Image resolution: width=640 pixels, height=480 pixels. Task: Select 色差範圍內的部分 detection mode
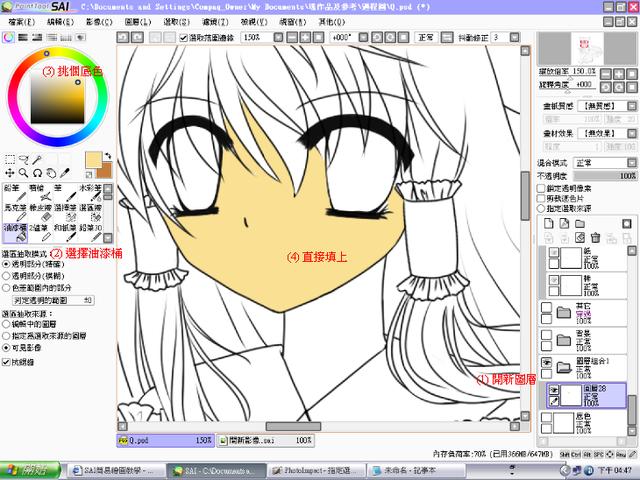6,288
